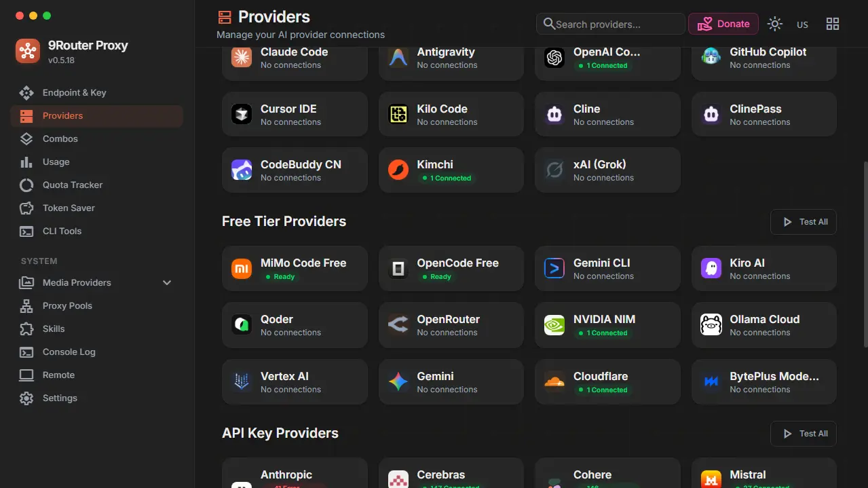Click the Free Tier Providers heading
Image resolution: width=868 pixels, height=488 pixels.
tap(284, 221)
